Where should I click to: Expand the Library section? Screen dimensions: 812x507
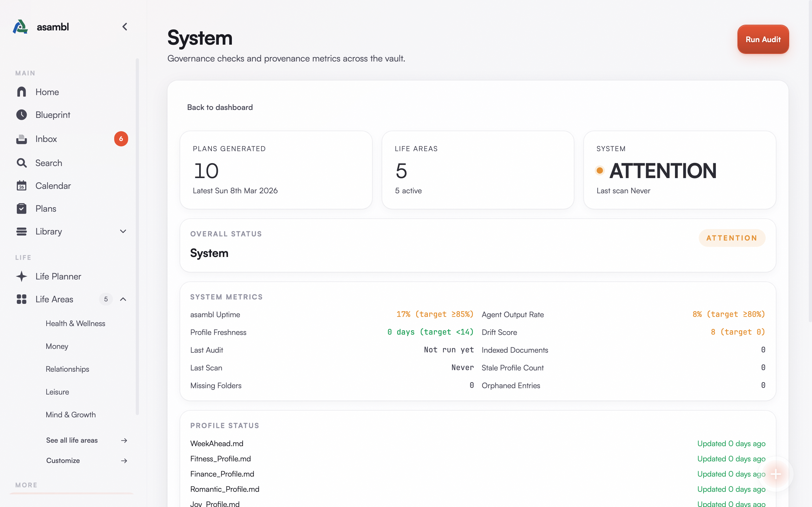point(123,231)
